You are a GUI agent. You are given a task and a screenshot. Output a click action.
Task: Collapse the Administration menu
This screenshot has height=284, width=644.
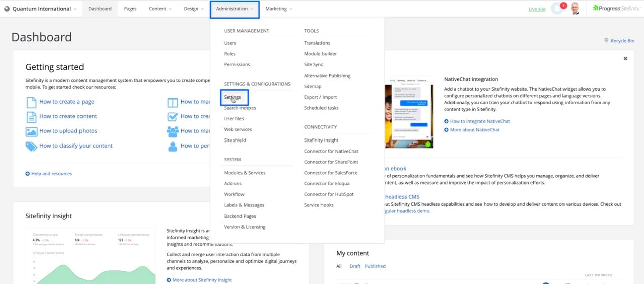click(234, 9)
